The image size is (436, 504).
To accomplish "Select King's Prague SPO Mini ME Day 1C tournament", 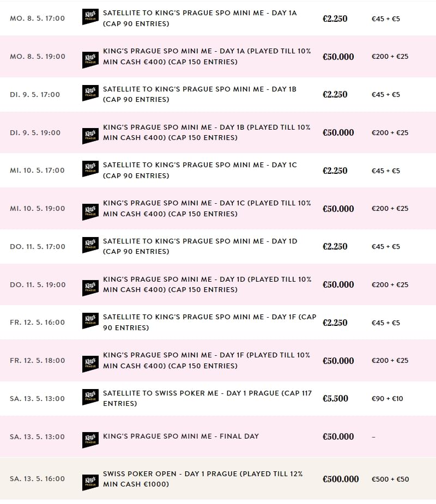I will point(207,208).
